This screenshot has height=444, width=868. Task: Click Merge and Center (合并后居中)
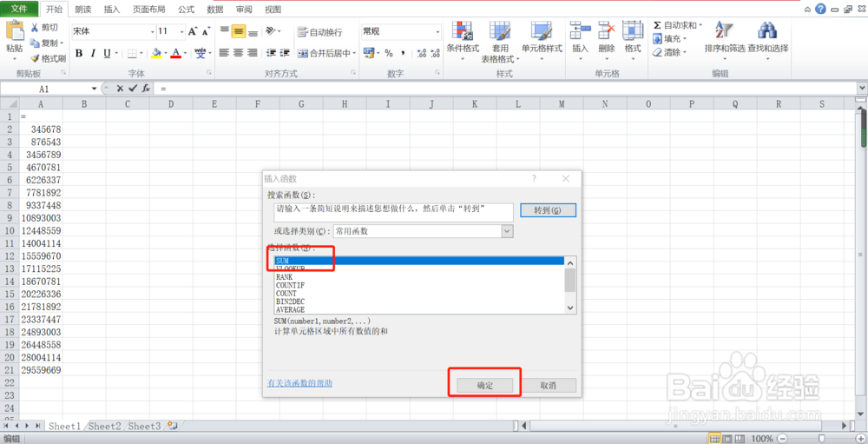pos(324,53)
